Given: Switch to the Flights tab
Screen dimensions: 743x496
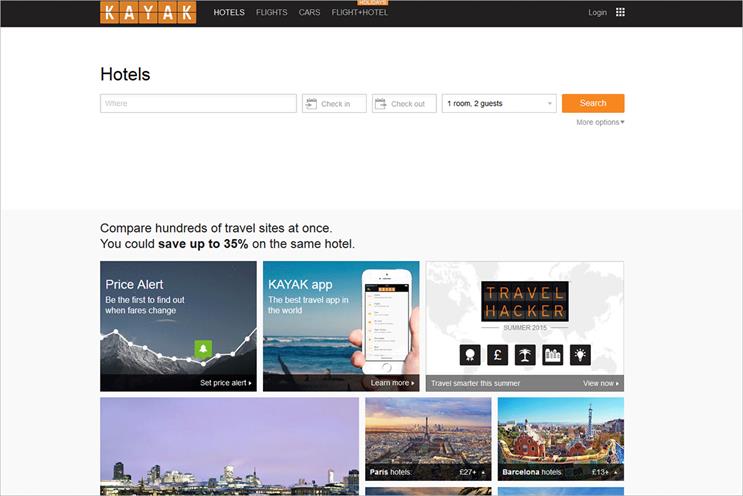Looking at the screenshot, I should tap(272, 12).
